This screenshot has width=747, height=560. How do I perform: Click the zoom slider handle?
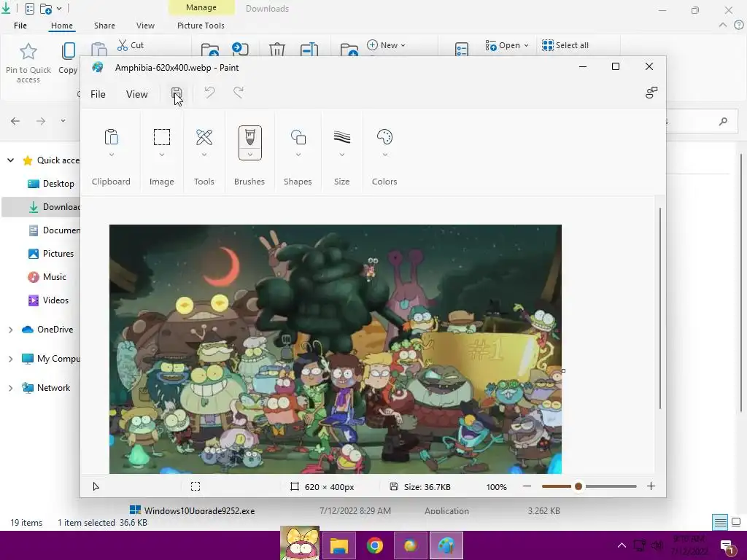[x=578, y=486]
